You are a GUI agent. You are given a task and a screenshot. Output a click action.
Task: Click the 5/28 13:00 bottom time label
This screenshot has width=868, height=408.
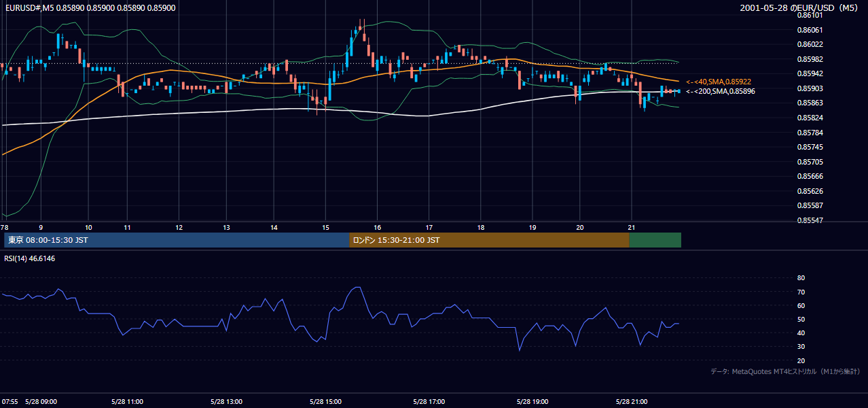226,402
